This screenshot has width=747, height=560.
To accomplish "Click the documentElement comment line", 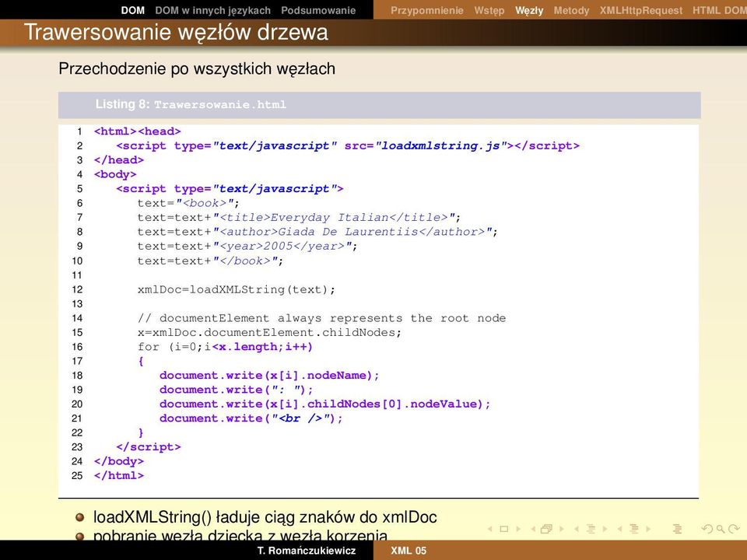I will click(x=321, y=318).
